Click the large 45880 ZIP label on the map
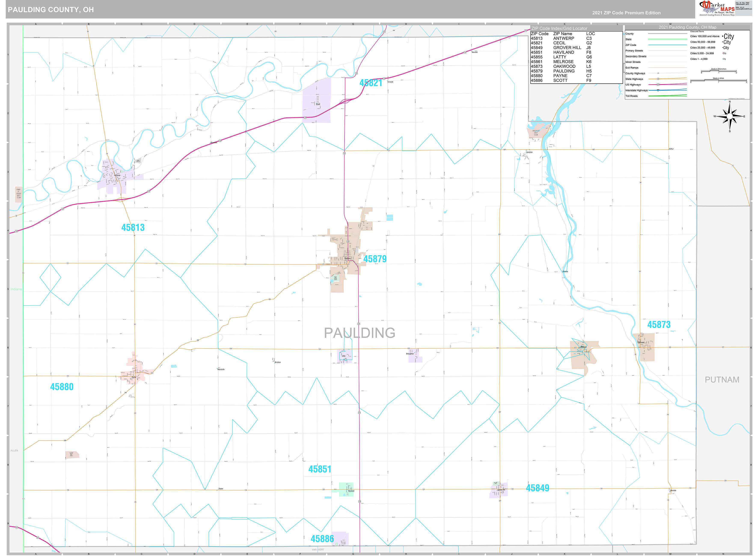756x556 pixels. pyautogui.click(x=62, y=387)
